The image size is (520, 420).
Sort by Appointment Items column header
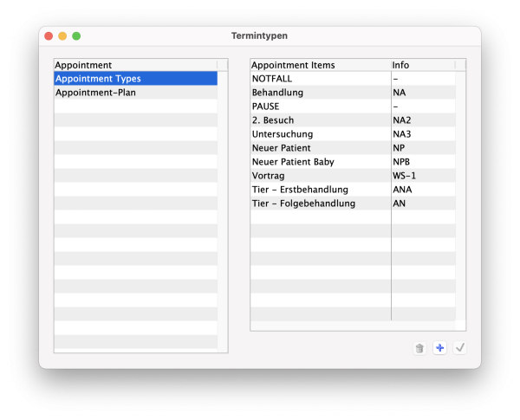tap(320, 65)
